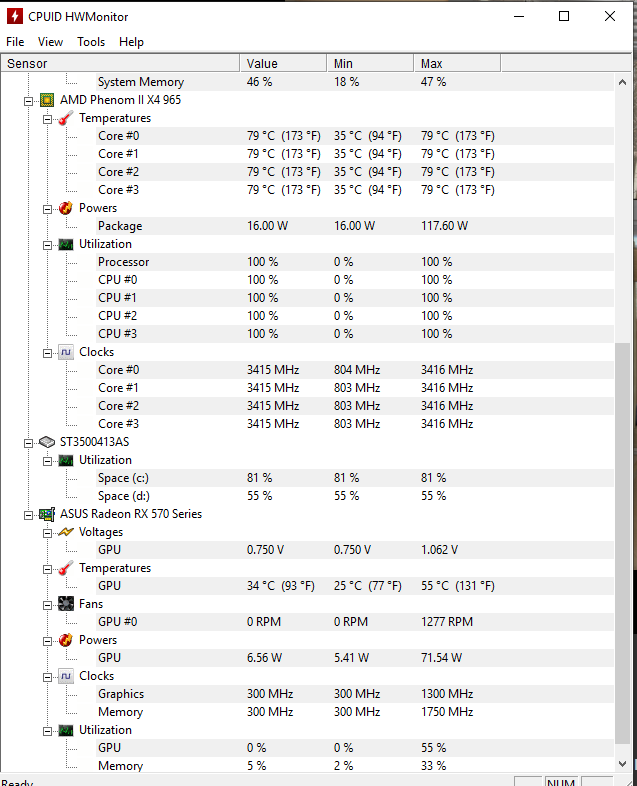Collapse the ASUS Radeon RX 570 Series node
This screenshot has width=637, height=786.
point(28,514)
